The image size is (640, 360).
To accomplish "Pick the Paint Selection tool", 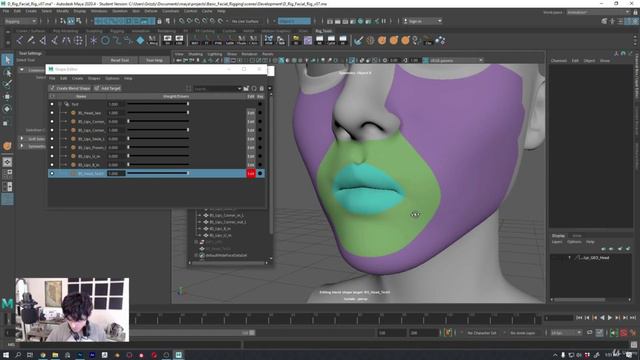I will 7,84.
